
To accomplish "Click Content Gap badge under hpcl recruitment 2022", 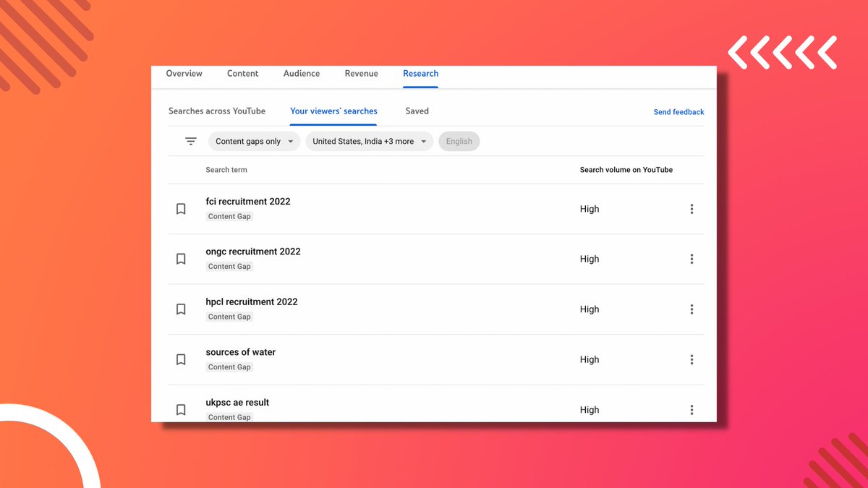I will (229, 317).
